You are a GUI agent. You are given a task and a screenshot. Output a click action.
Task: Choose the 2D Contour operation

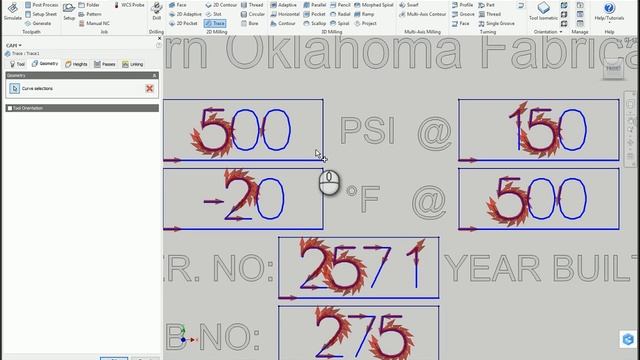[221, 5]
